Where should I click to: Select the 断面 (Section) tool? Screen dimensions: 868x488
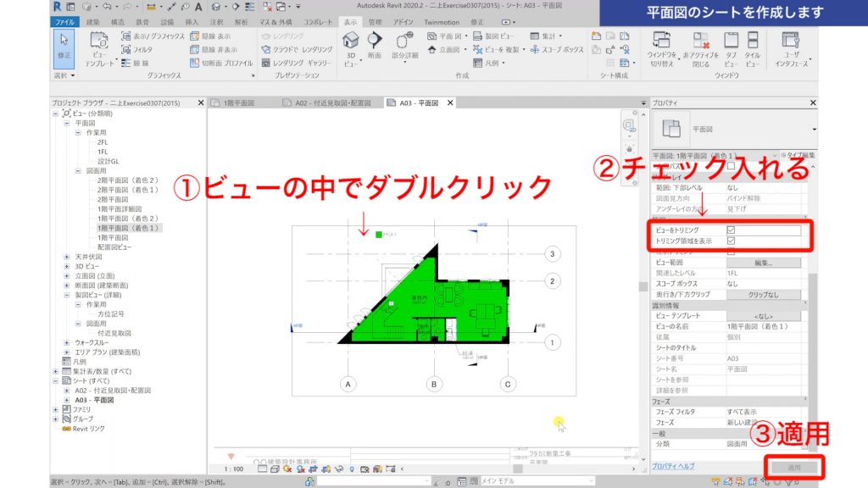coord(374,42)
